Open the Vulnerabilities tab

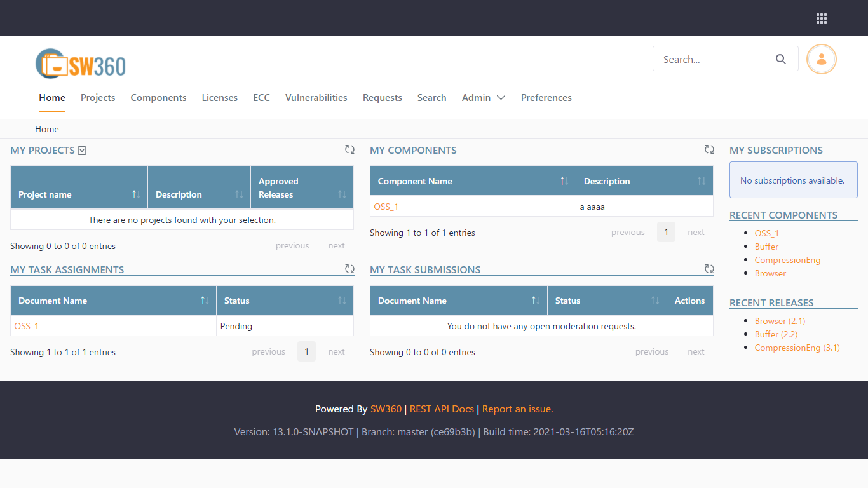point(316,98)
